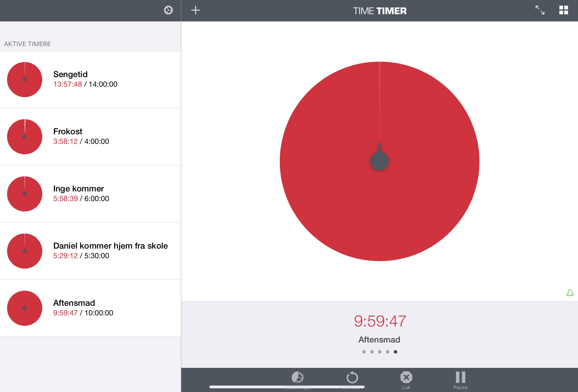Open settings gear in sidebar header
The height and width of the screenshot is (392, 578).
(x=168, y=10)
